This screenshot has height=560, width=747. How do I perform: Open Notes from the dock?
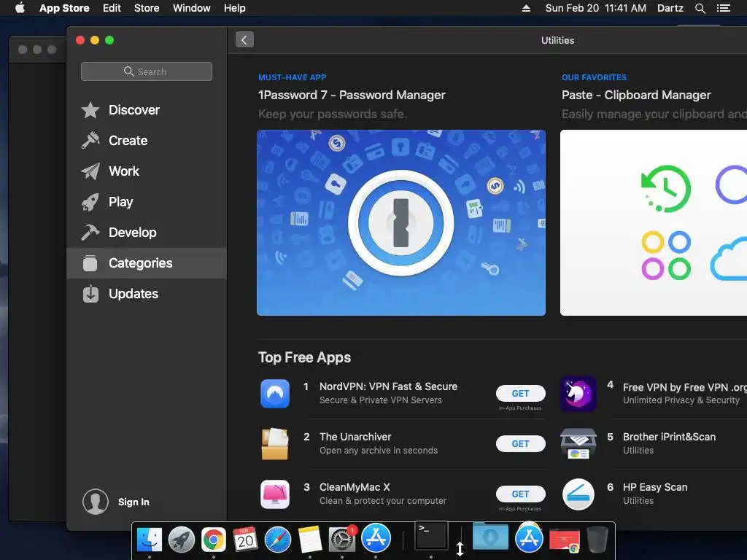309,540
